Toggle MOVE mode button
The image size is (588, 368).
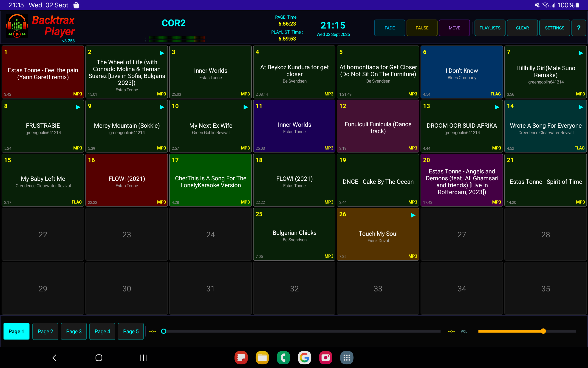(x=454, y=28)
